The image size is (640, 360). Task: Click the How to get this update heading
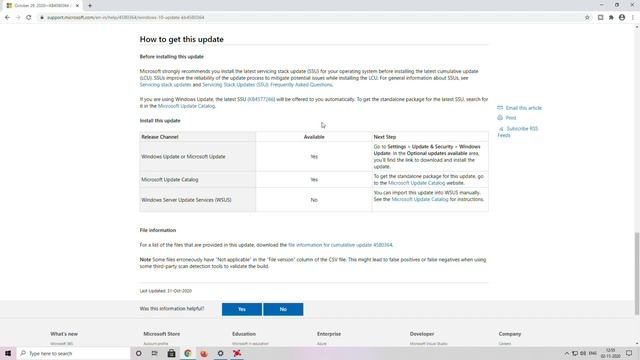(182, 39)
